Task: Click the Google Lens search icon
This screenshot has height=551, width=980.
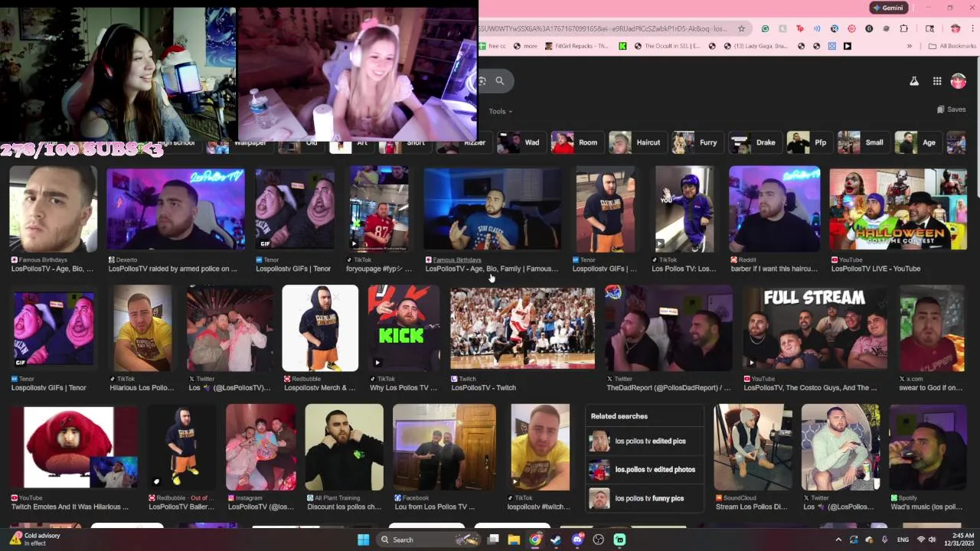Action: pos(482,80)
